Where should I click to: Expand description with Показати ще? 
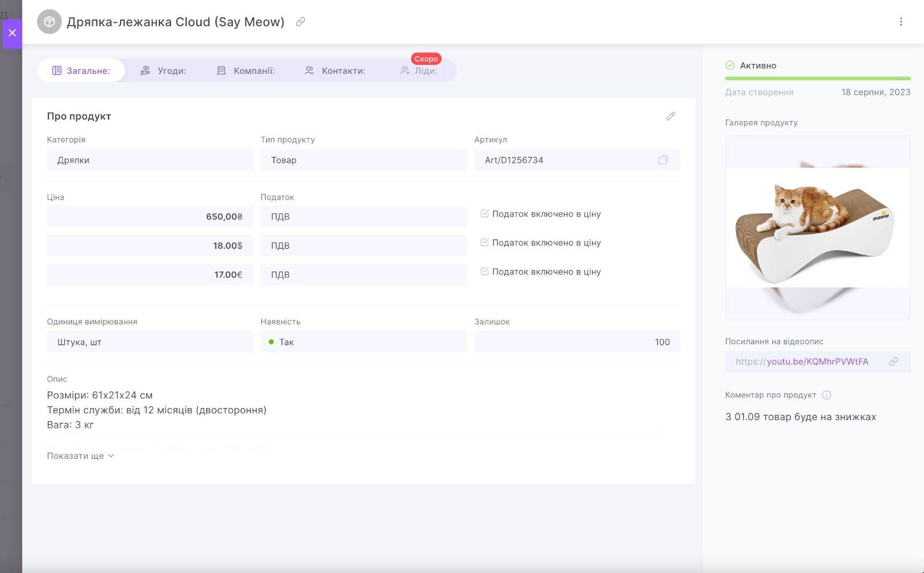(80, 456)
